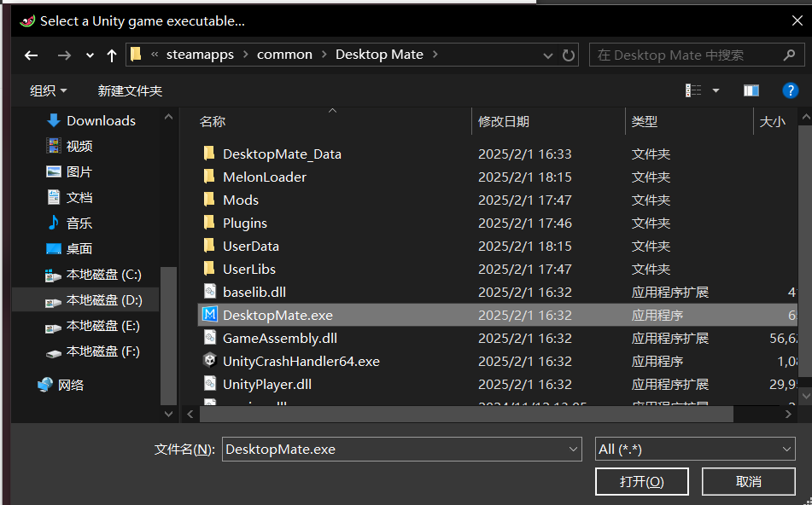812x505 pixels.
Task: Go up one folder level
Action: tap(111, 55)
